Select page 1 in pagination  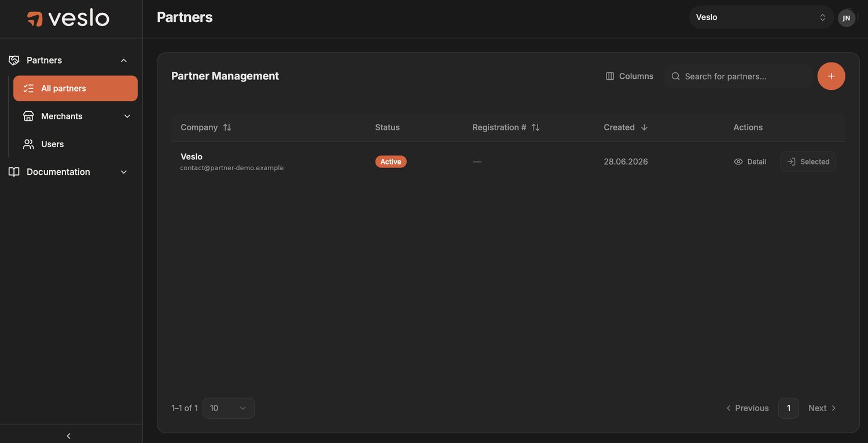pyautogui.click(x=788, y=408)
